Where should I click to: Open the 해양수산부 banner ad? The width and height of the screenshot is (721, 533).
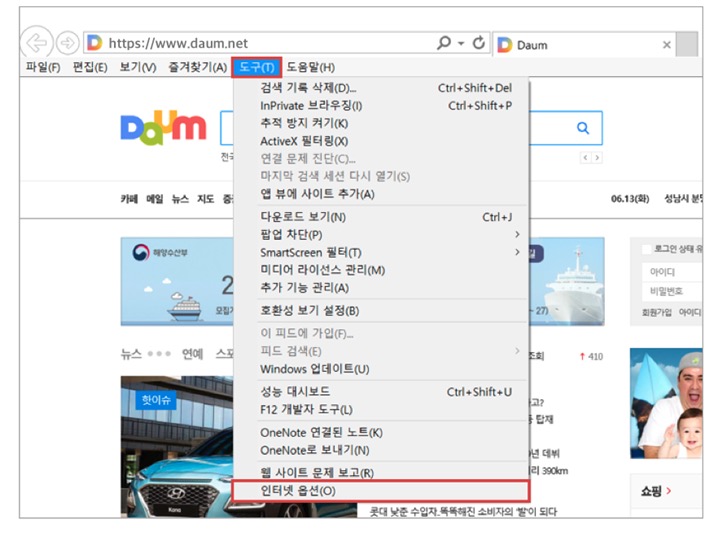[x=177, y=281]
